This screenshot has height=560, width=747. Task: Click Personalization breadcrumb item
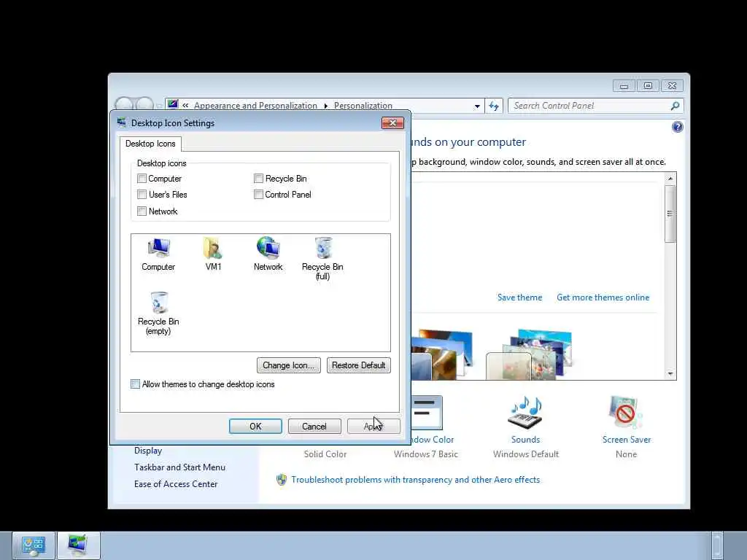(x=363, y=106)
